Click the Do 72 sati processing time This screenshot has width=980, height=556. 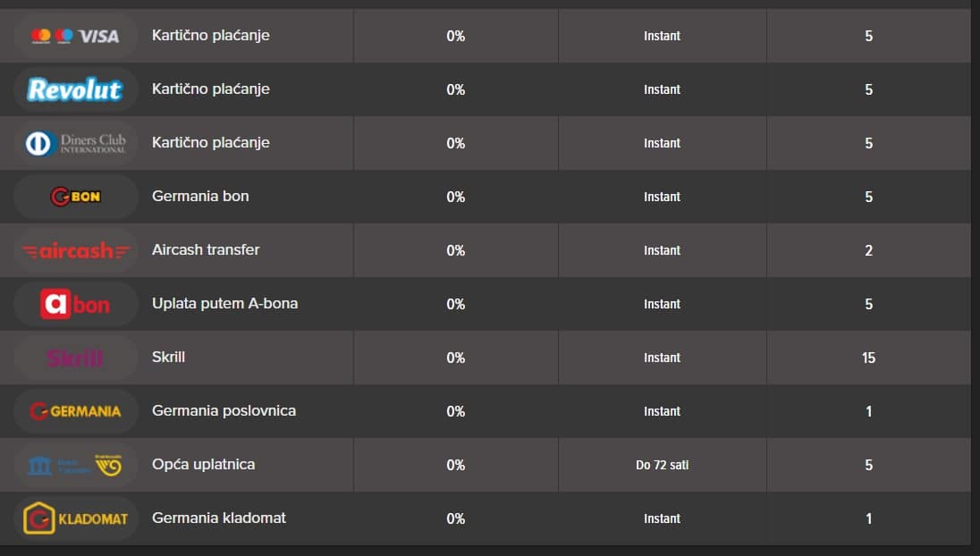click(x=662, y=465)
